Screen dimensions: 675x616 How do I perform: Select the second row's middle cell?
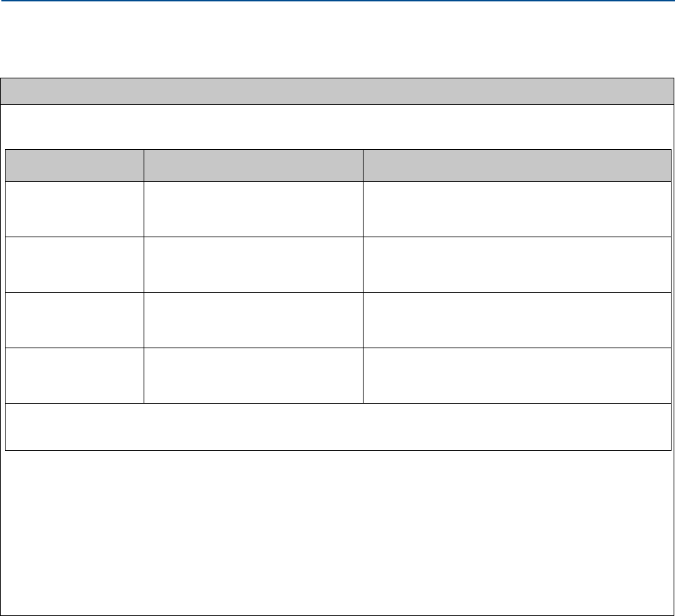pyautogui.click(x=253, y=264)
